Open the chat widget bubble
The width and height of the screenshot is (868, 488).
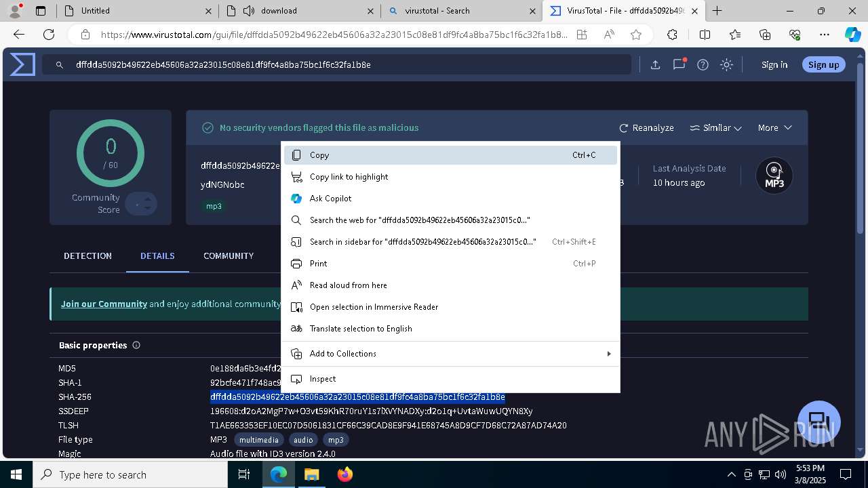click(x=819, y=422)
